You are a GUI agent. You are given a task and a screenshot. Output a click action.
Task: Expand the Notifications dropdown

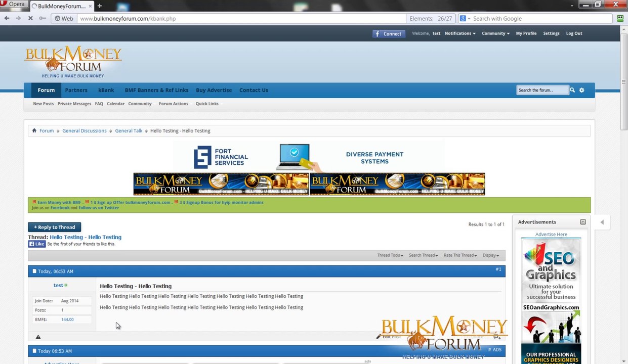(460, 33)
